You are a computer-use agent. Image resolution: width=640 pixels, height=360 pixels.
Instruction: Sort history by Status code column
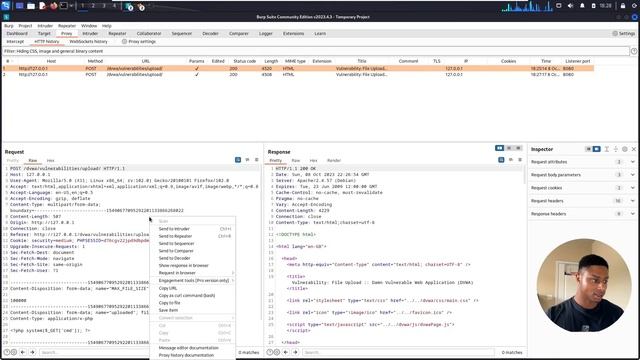pos(245,61)
